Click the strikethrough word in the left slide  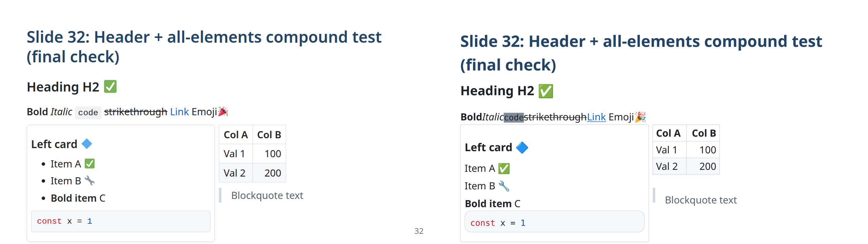tap(136, 111)
